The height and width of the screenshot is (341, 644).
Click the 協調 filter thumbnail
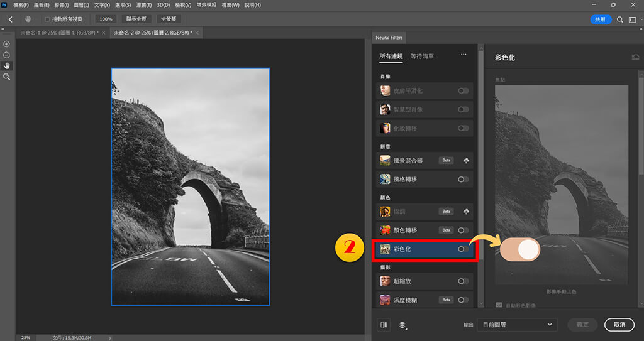(385, 212)
